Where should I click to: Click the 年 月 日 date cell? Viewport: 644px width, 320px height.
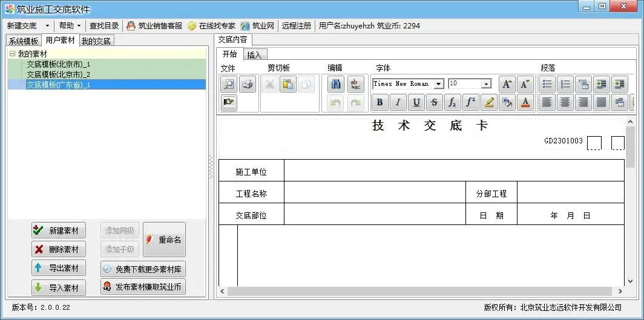(x=571, y=215)
